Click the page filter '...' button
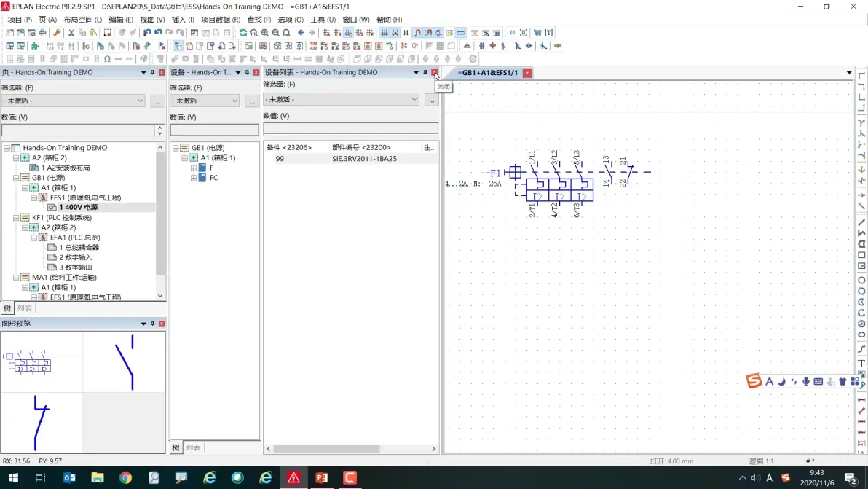The width and height of the screenshot is (868, 489). tap(158, 101)
